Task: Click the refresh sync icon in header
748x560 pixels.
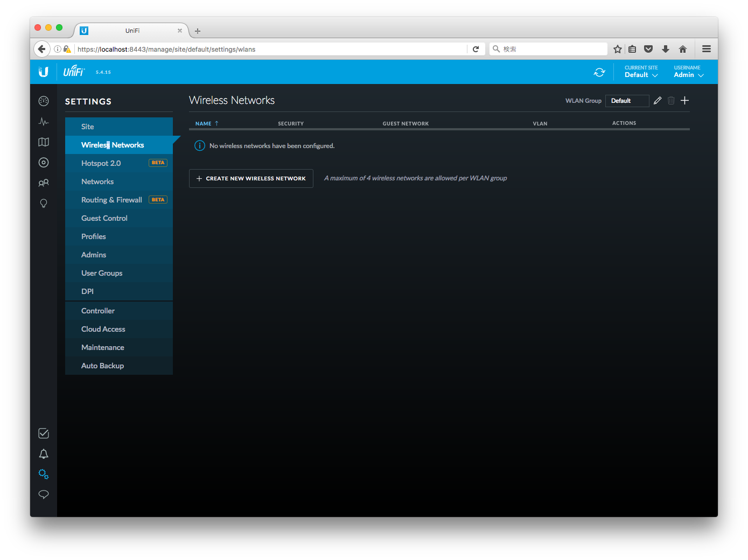Action: [599, 72]
